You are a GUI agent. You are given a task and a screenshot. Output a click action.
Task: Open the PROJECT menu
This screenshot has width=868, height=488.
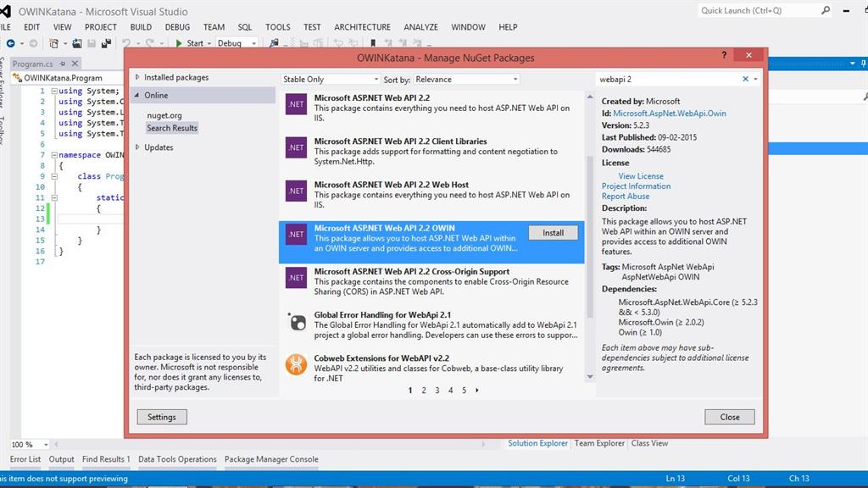[100, 27]
